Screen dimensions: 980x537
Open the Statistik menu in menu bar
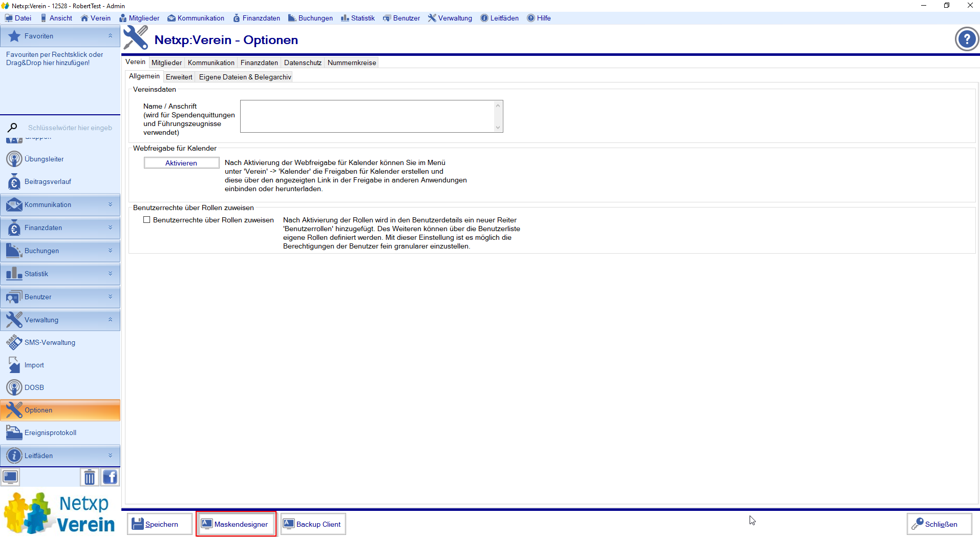pyautogui.click(x=358, y=18)
